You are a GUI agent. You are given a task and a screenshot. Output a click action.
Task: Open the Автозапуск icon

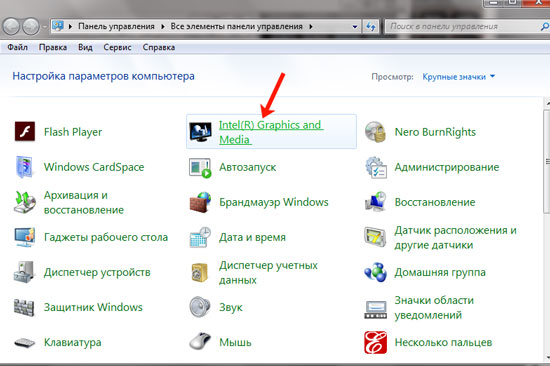click(x=200, y=167)
